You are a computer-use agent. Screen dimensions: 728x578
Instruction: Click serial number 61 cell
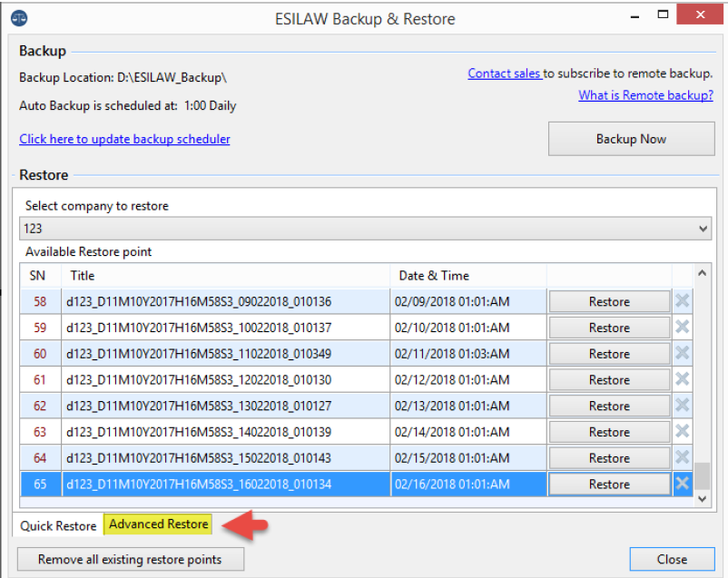point(40,380)
